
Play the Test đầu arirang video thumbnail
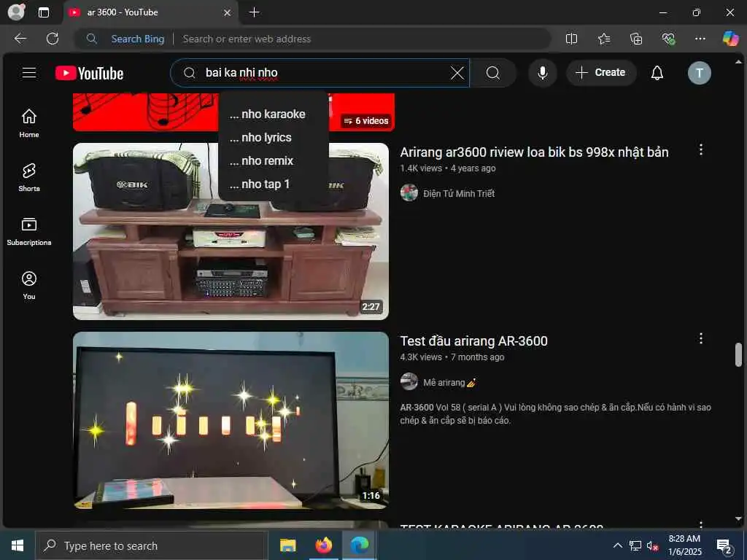231,421
